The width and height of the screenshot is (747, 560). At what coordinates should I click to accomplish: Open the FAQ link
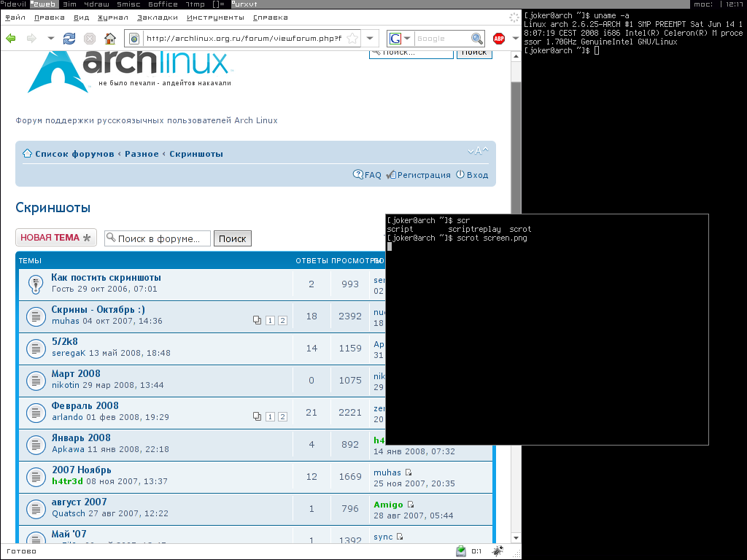pos(367,175)
